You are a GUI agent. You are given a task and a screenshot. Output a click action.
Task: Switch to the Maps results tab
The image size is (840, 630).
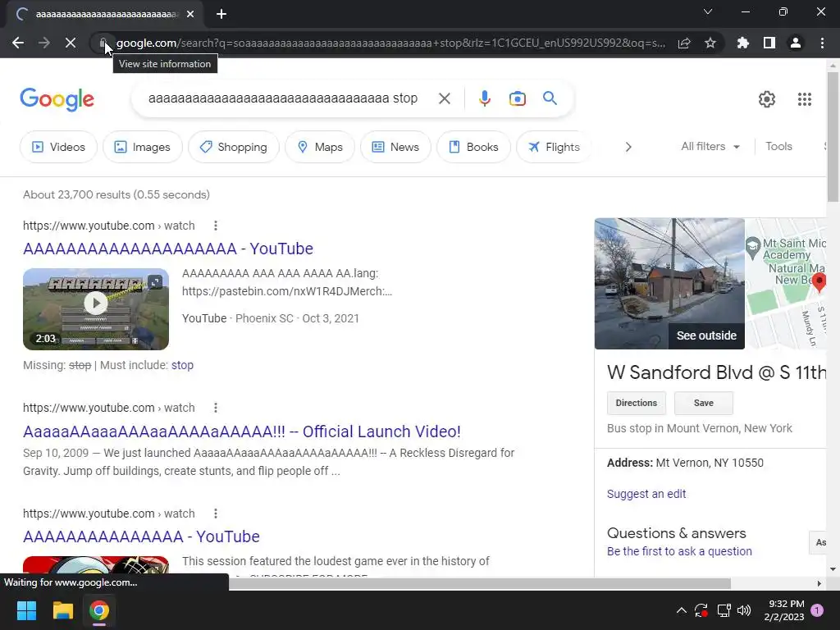coord(320,147)
